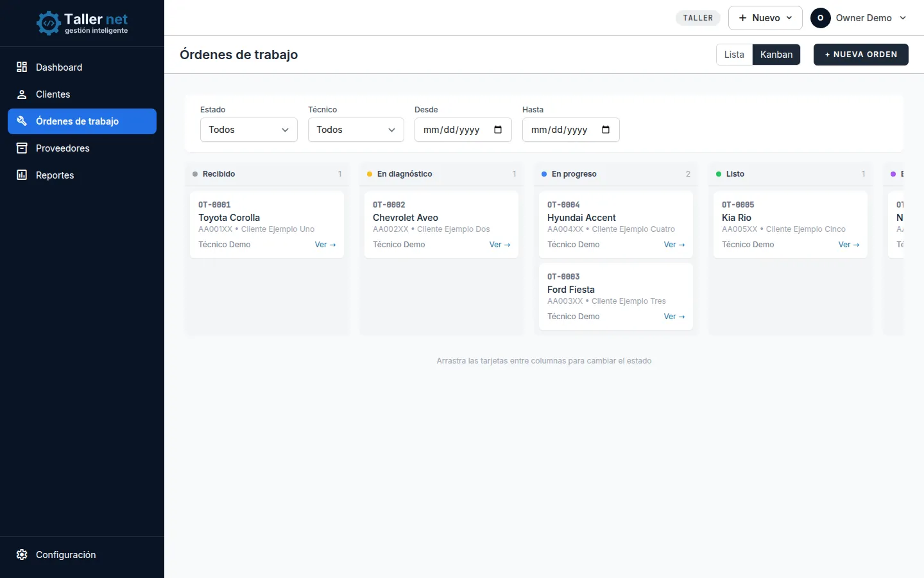Viewport: 924px width, 578px height.
Task: Click the Desde date input field
Action: pyautogui.click(x=463, y=130)
